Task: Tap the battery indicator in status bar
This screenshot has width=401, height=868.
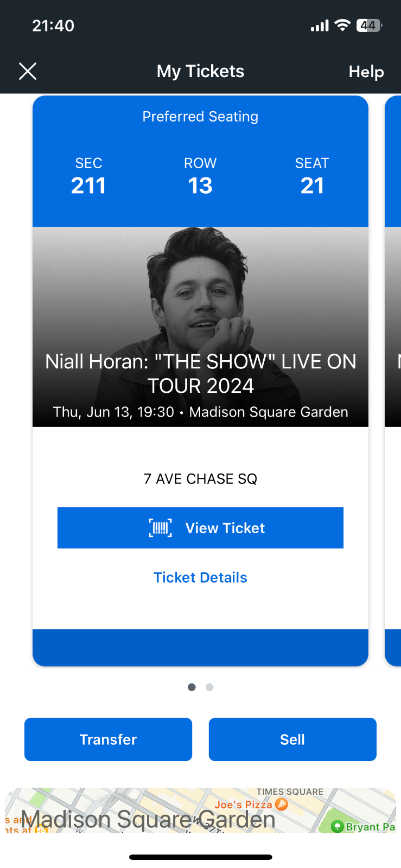Action: point(369,25)
